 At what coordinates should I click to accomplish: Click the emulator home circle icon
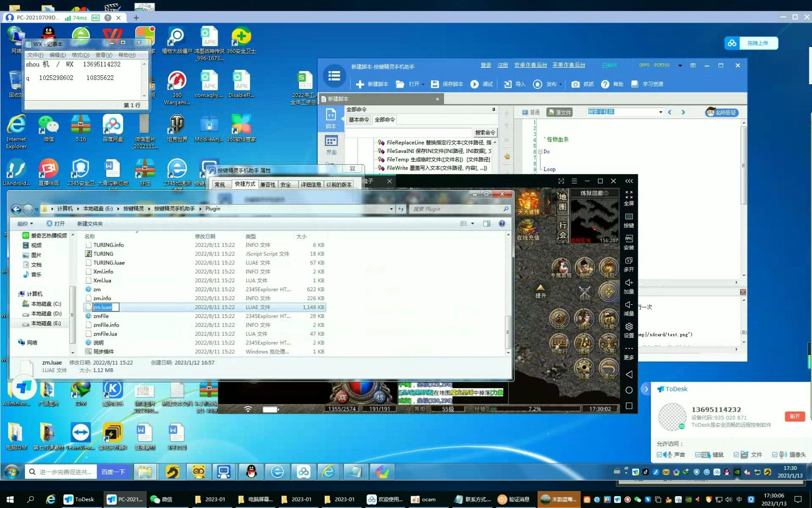(629, 390)
